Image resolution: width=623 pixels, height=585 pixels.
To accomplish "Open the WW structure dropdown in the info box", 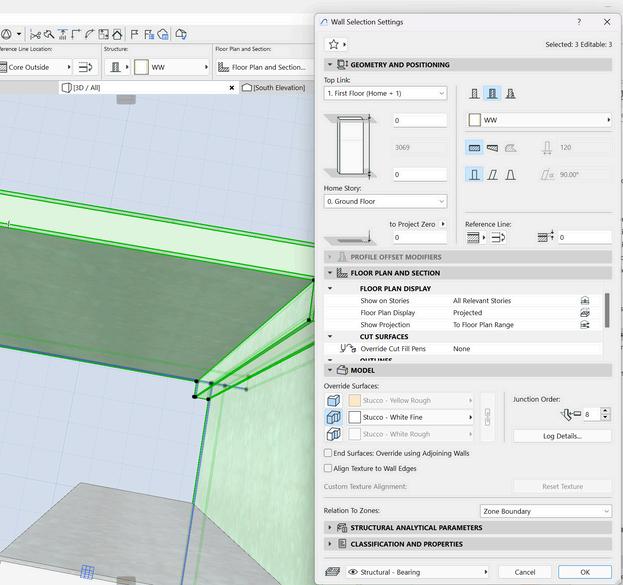I will 171,67.
